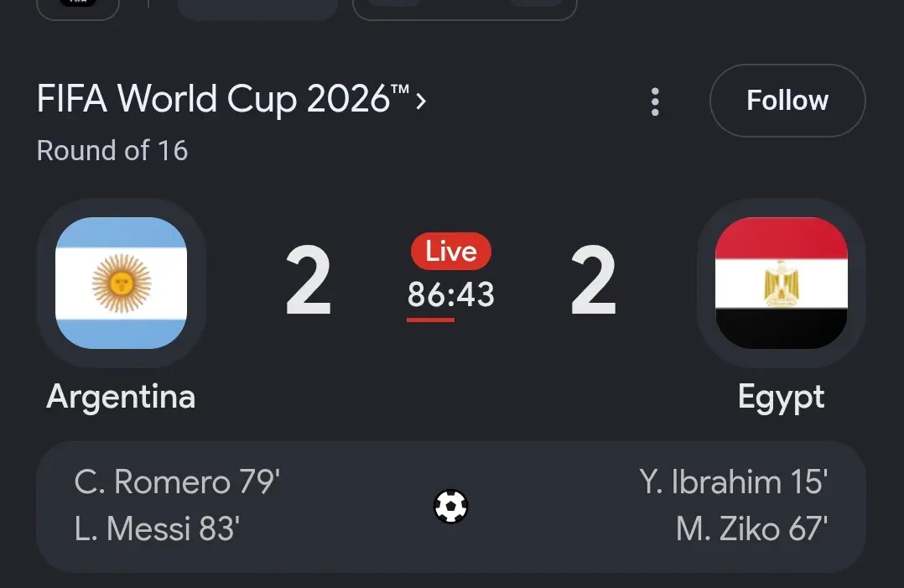Select L. Messi 83' goal entry
Viewport: 904px width, 588px height.
[x=157, y=528]
